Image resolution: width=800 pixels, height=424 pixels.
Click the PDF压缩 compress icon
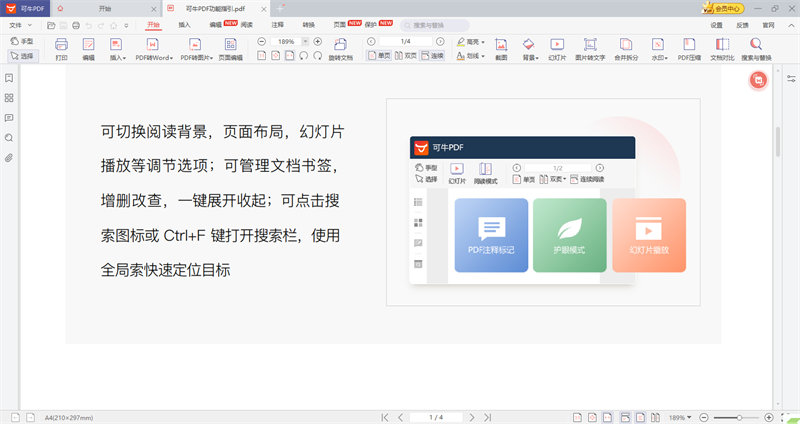(689, 49)
